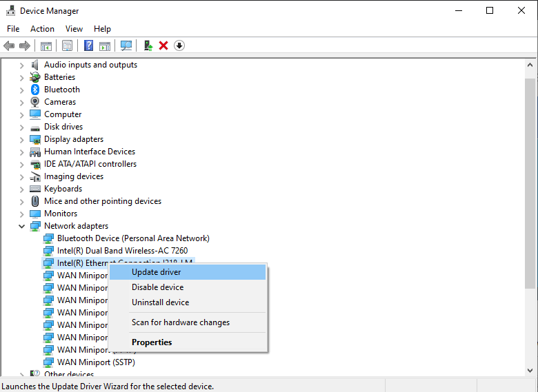Click the IDE ATA/ATAPI controllers icon
This screenshot has width=538, height=392.
click(35, 164)
